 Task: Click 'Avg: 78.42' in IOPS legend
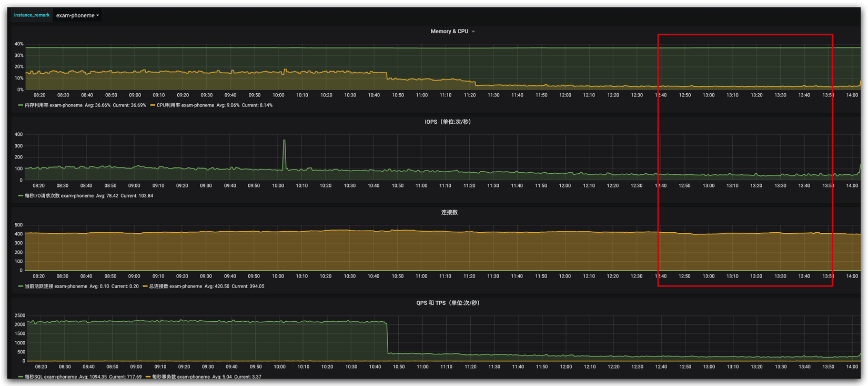(x=107, y=196)
